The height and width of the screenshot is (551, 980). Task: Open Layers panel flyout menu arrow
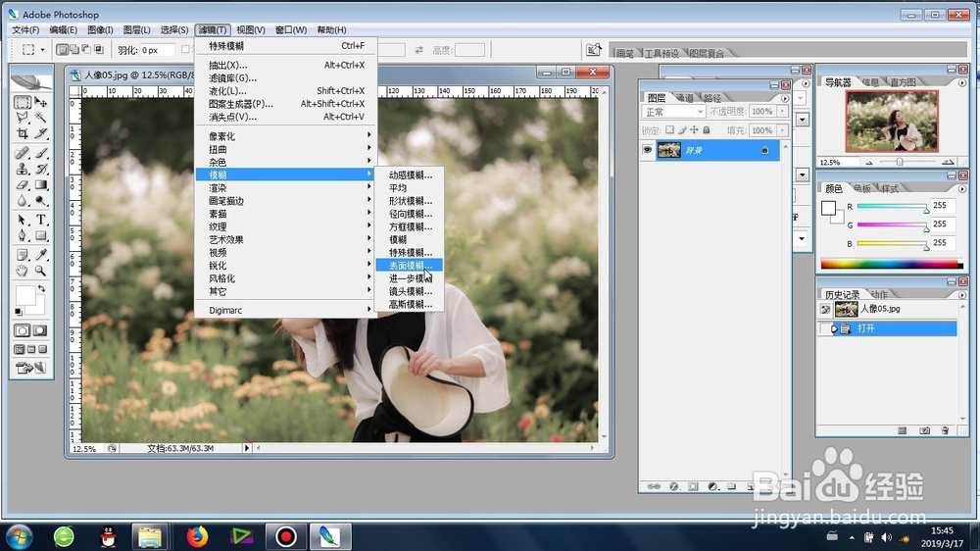point(785,98)
